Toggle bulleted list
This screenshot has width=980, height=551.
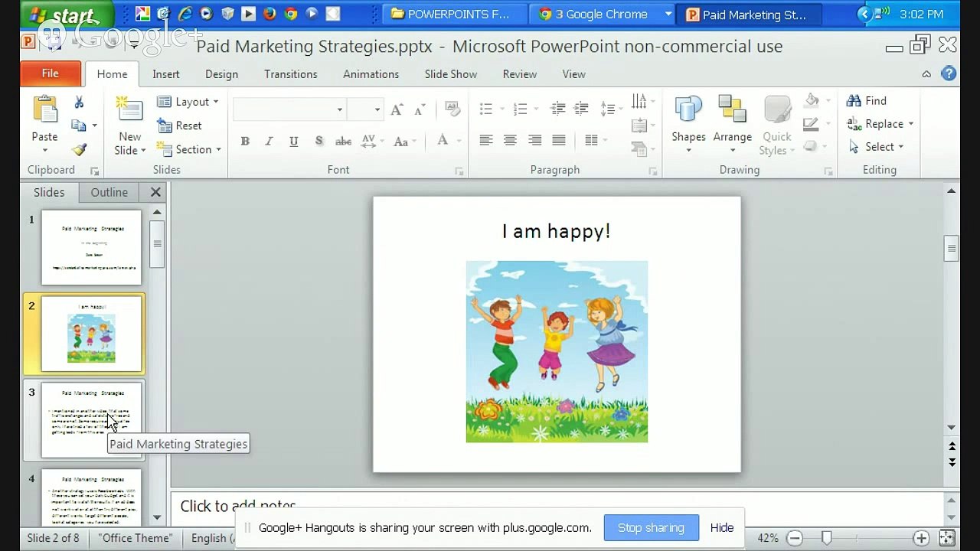(485, 109)
